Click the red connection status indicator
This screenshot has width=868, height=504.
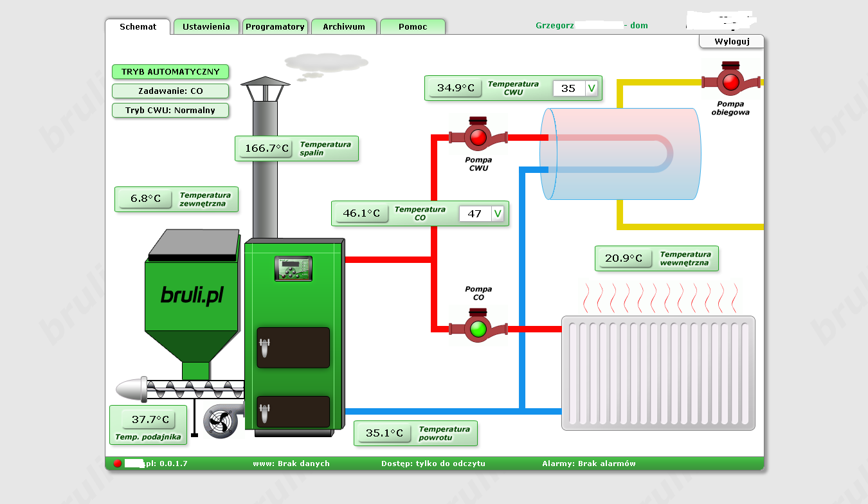coord(118,464)
